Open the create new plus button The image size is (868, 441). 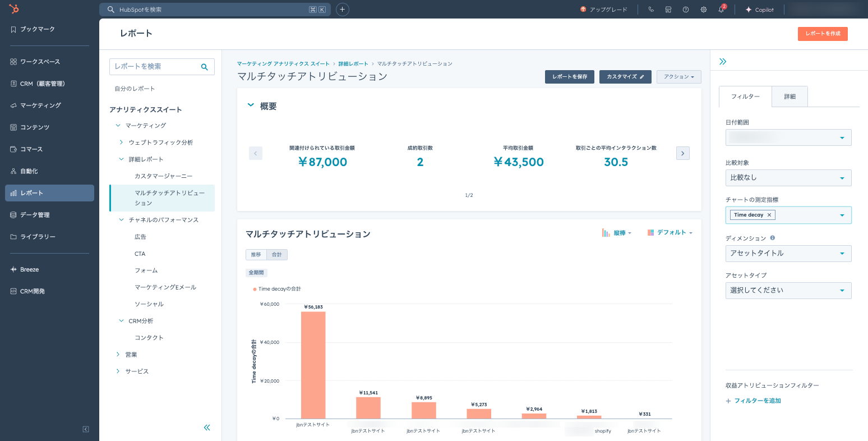[x=342, y=10]
